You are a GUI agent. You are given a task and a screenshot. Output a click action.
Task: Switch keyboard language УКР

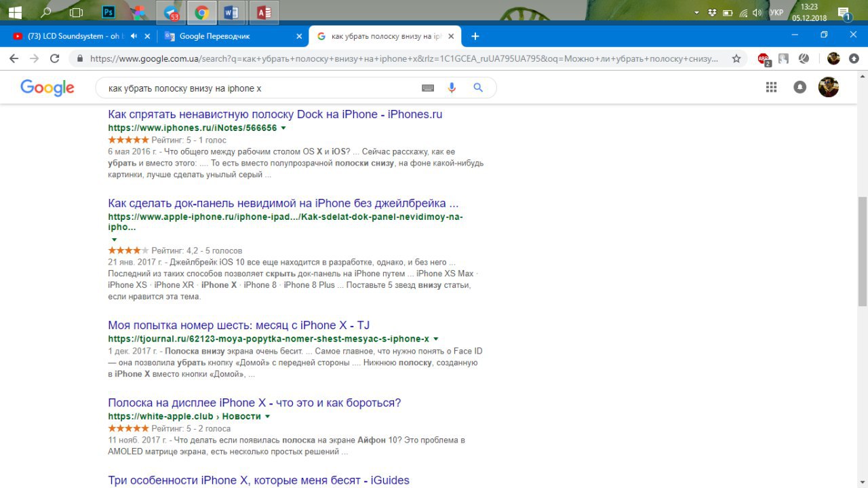click(776, 12)
